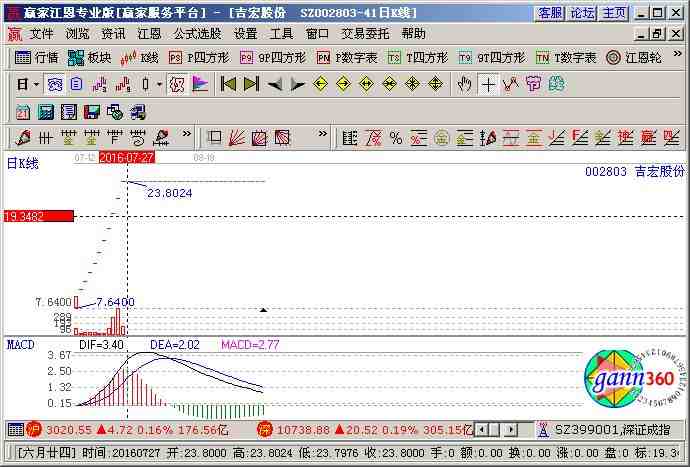This screenshot has width=690, height=467.
Task: Open the 9P四方形 tool
Action: click(273, 58)
